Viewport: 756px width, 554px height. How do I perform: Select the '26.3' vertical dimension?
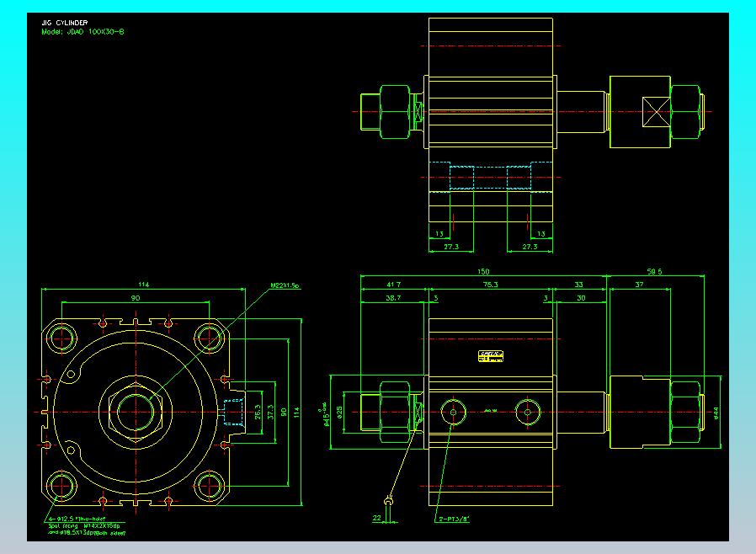(x=257, y=412)
